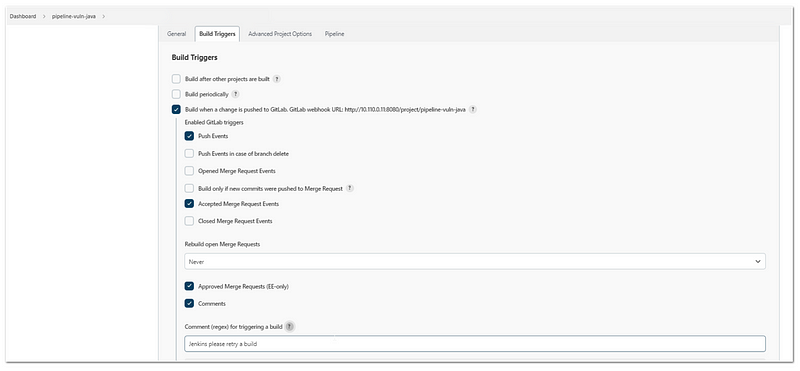
Task: Enable Build after other projects are built
Action: coord(176,79)
